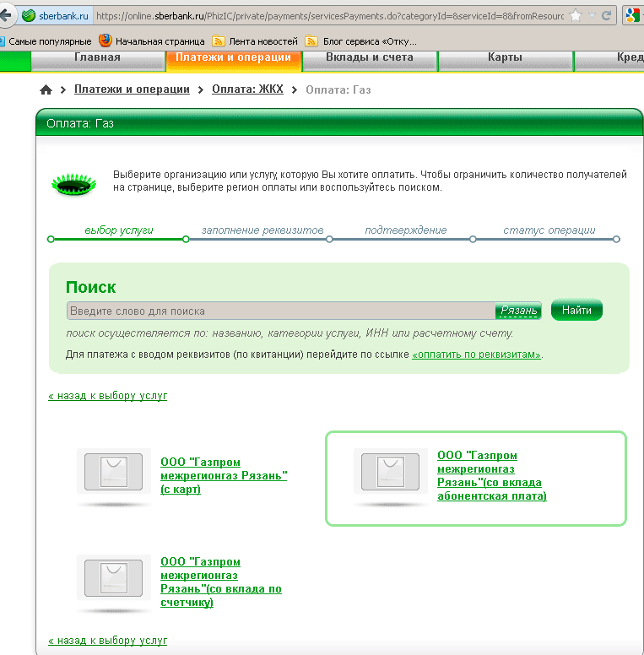
Task: Click the bookmark star in address bar
Action: point(576,16)
